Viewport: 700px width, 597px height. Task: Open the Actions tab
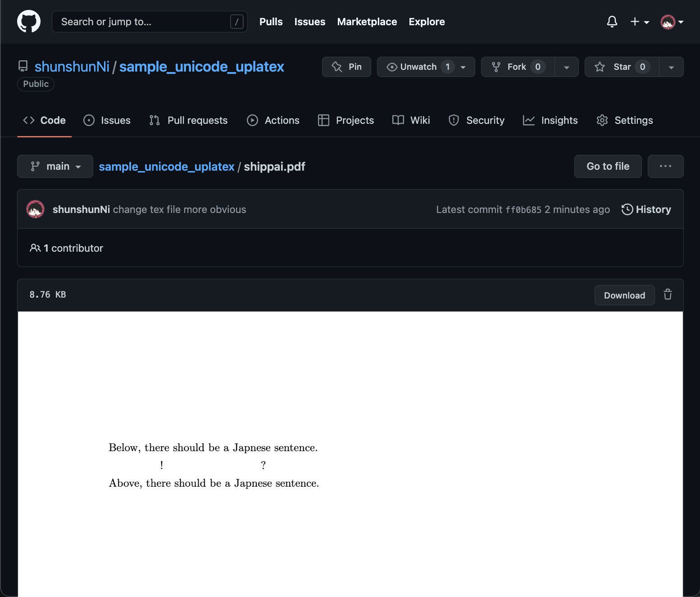[273, 120]
